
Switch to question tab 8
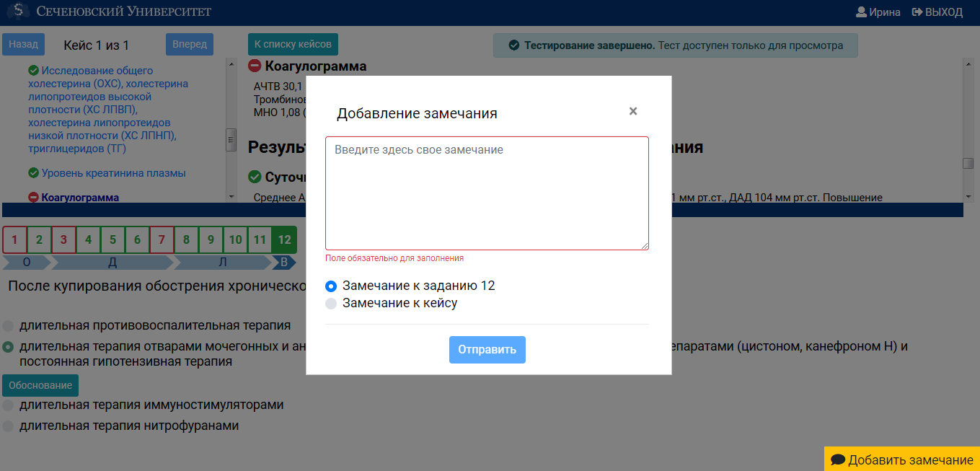186,239
